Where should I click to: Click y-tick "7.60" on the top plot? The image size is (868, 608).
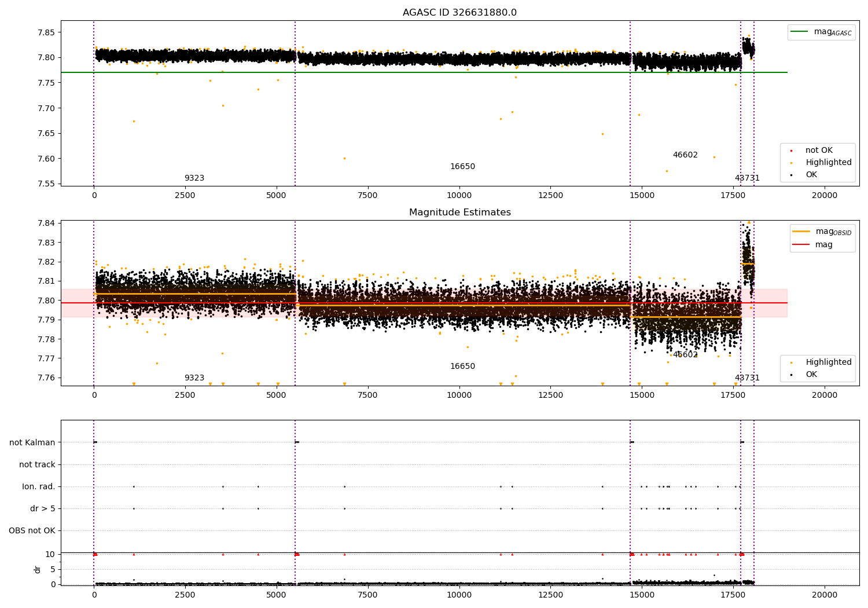46,159
